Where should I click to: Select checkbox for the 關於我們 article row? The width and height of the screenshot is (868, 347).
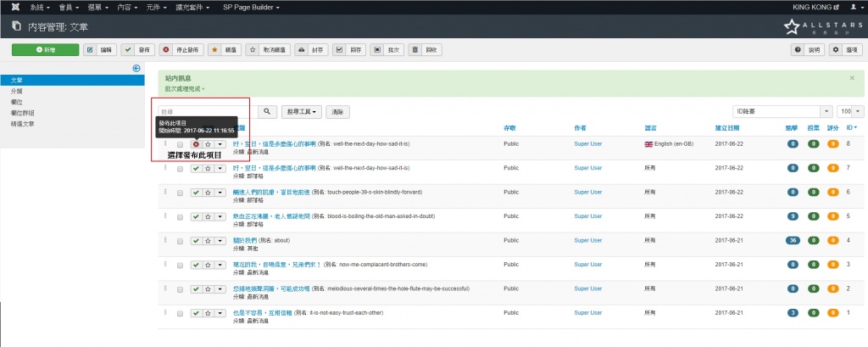click(x=180, y=241)
